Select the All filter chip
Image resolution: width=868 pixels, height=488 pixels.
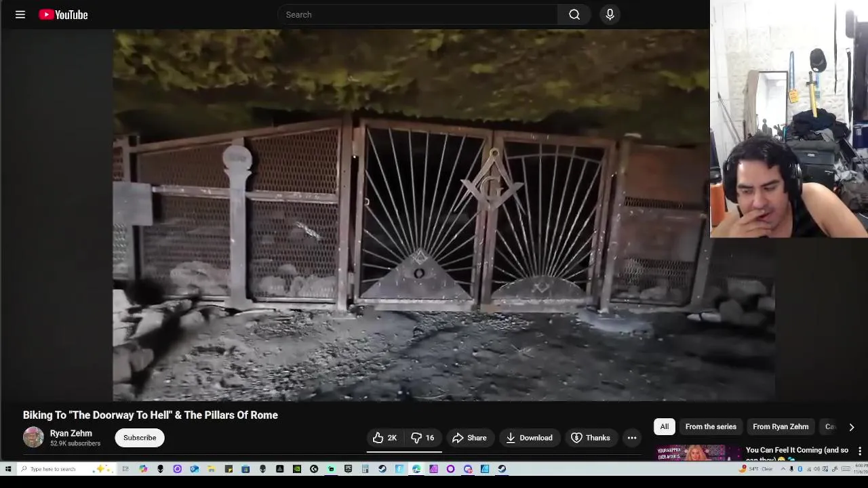tap(665, 426)
